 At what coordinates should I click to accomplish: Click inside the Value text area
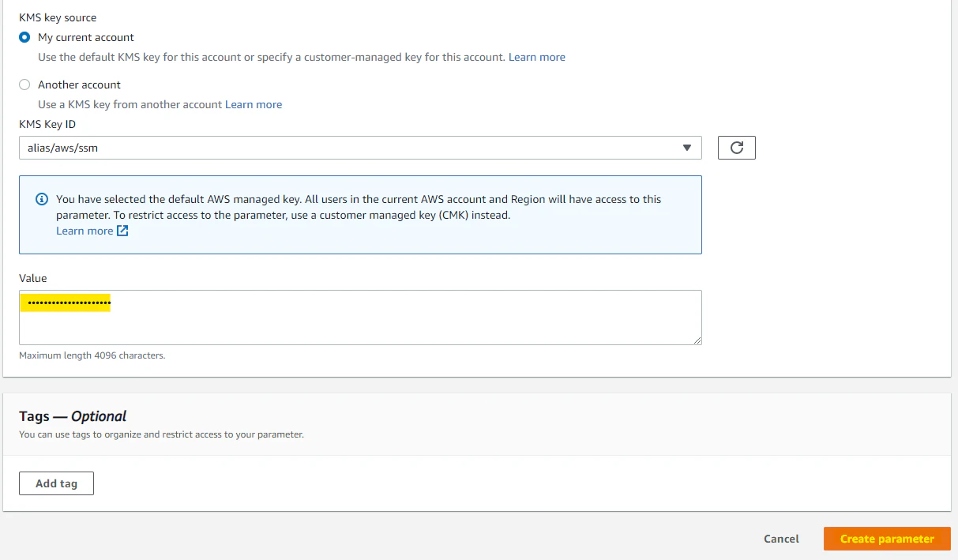[x=395, y=324]
